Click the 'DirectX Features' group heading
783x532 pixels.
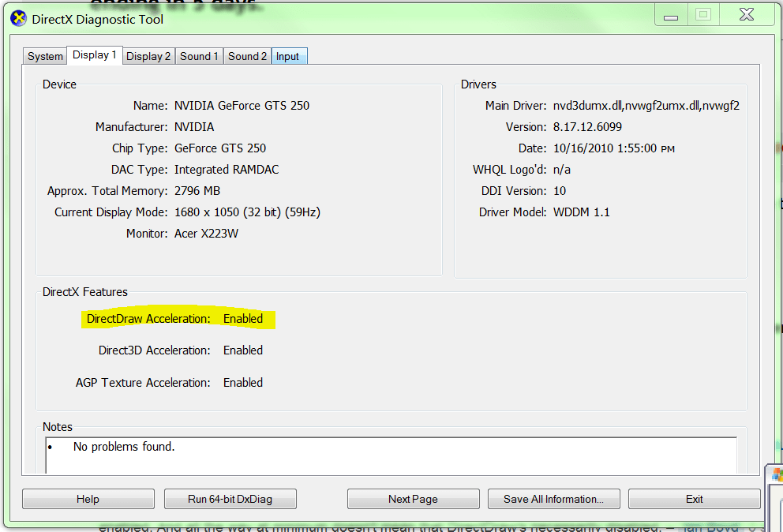click(85, 292)
